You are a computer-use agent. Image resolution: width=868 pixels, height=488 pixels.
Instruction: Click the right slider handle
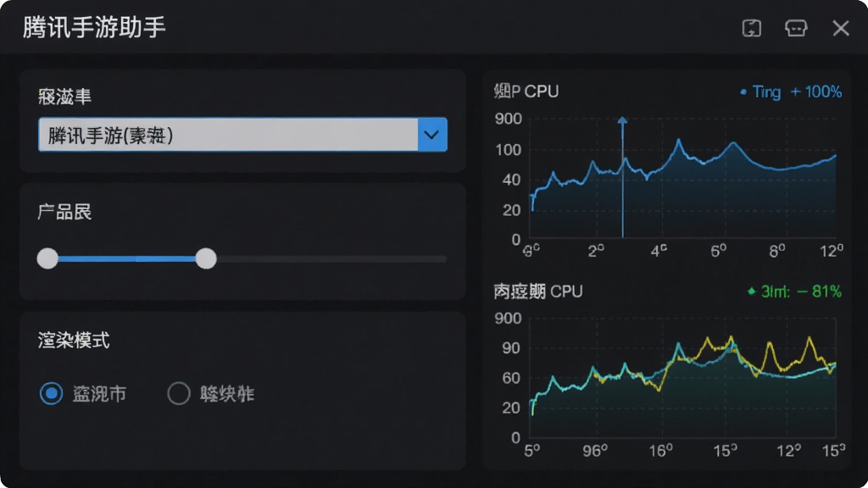coord(206,258)
